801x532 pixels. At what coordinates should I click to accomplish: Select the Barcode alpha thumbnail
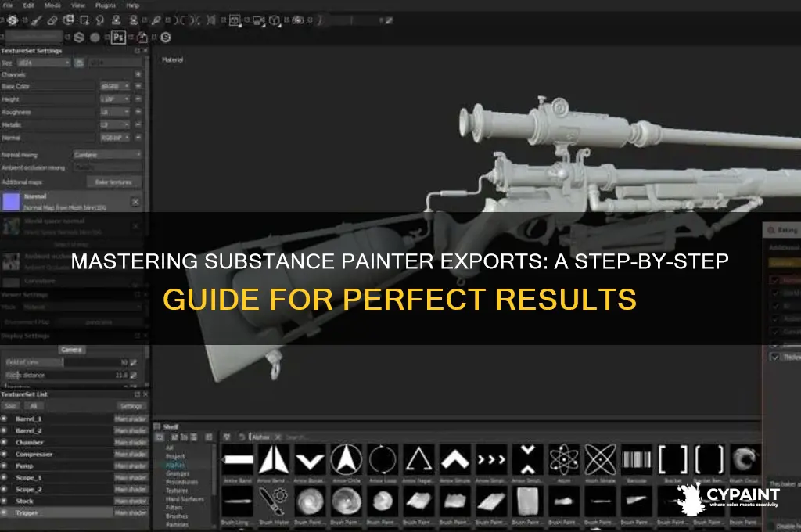pos(637,459)
